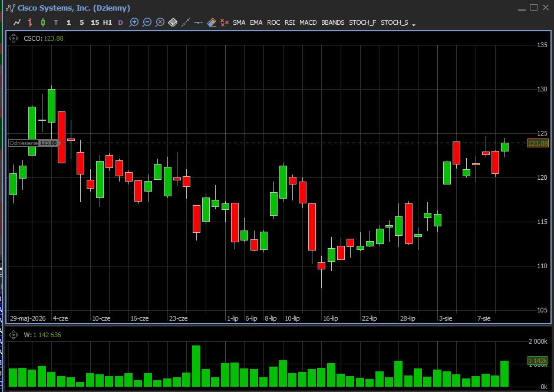This screenshot has height=392, width=554.
Task: Click the 23-cze date label
Action: point(178,318)
